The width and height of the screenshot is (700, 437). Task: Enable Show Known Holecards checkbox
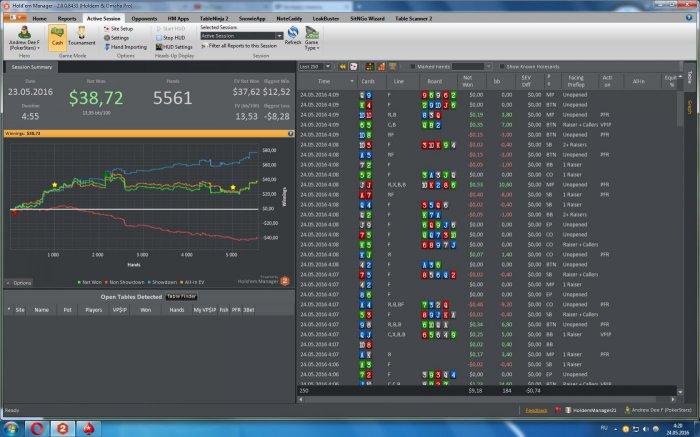(503, 66)
